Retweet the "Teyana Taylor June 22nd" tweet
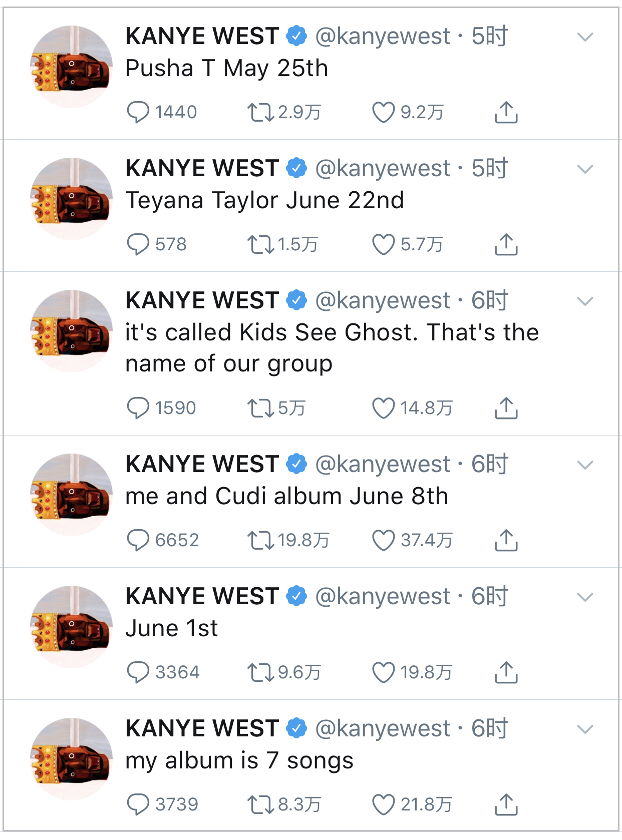Image resolution: width=622 pixels, height=840 pixels. [260, 244]
